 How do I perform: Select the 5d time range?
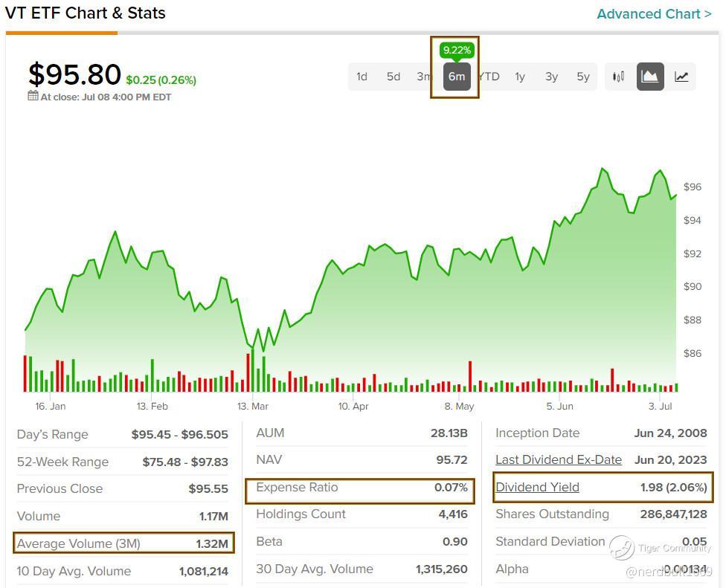pyautogui.click(x=393, y=77)
